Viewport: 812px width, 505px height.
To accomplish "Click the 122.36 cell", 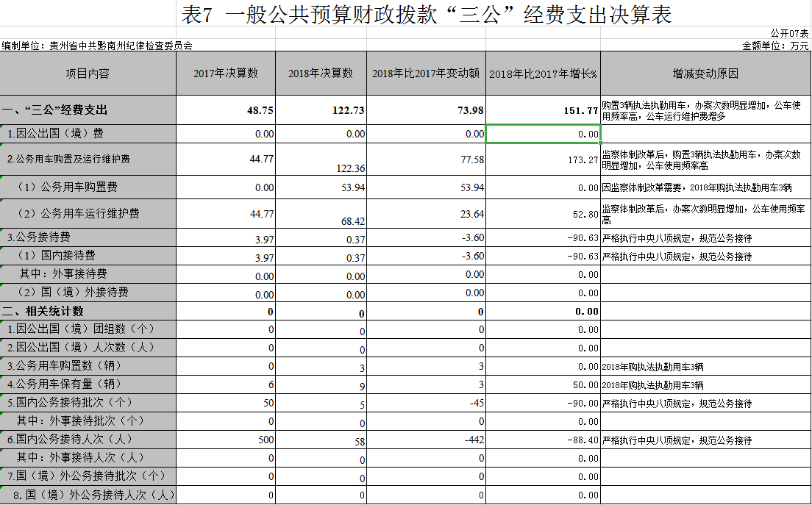I will (x=321, y=160).
